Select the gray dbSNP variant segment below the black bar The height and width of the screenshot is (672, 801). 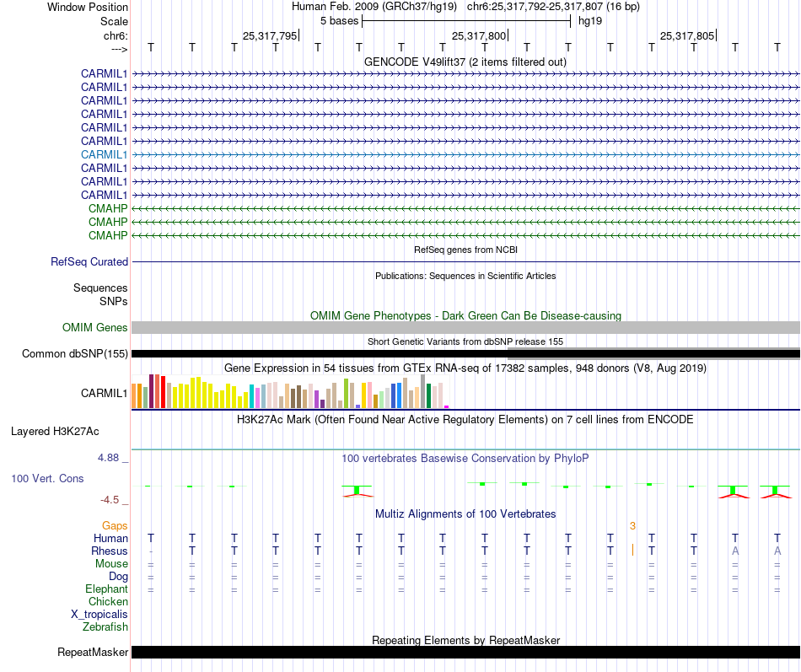(x=654, y=358)
